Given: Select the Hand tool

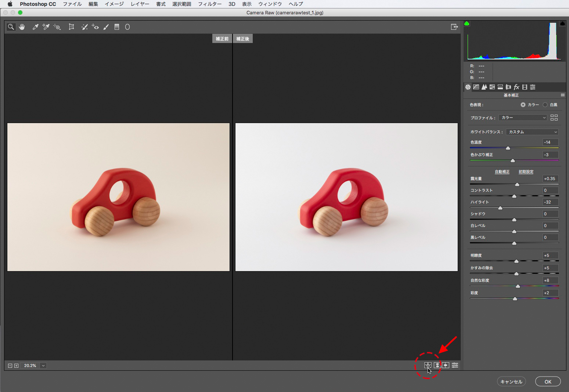Looking at the screenshot, I should pyautogui.click(x=22, y=27).
